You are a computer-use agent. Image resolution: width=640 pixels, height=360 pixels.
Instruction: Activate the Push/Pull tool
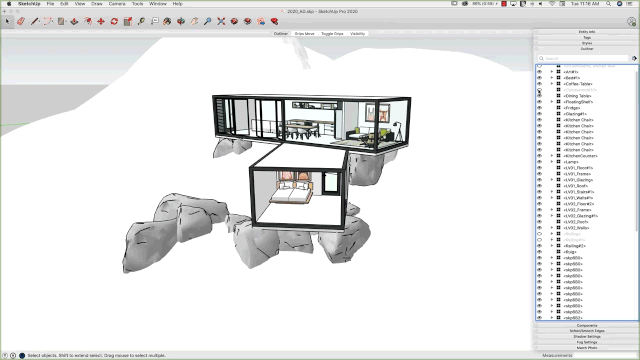74,21
